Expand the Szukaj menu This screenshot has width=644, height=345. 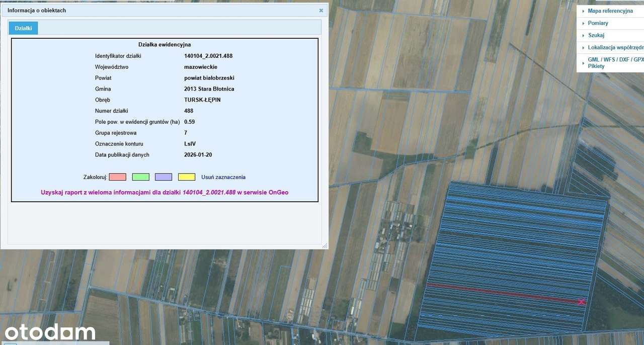coord(610,35)
